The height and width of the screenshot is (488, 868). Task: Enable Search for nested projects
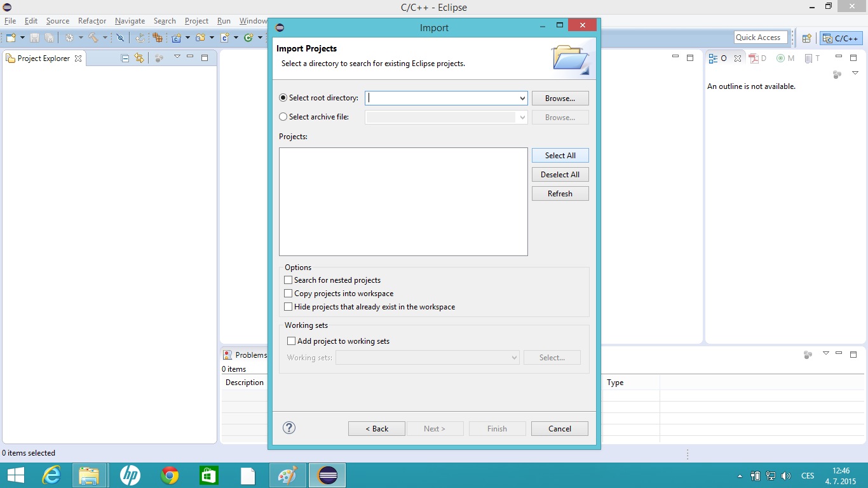288,280
